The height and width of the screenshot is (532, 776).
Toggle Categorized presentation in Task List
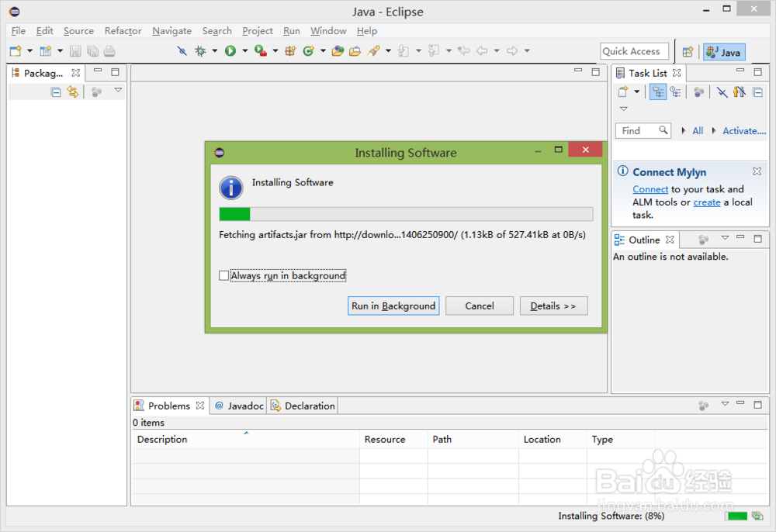tap(658, 92)
